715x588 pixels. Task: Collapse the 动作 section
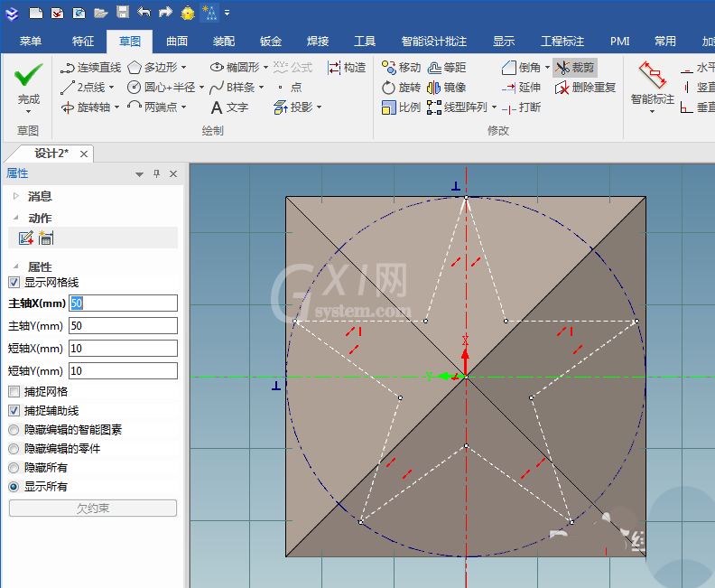[x=16, y=218]
